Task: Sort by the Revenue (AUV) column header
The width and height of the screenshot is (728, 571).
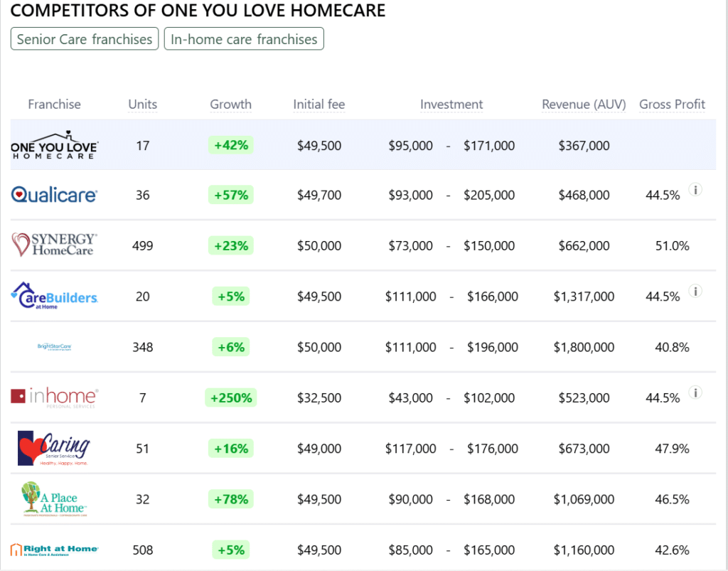Action: tap(584, 105)
